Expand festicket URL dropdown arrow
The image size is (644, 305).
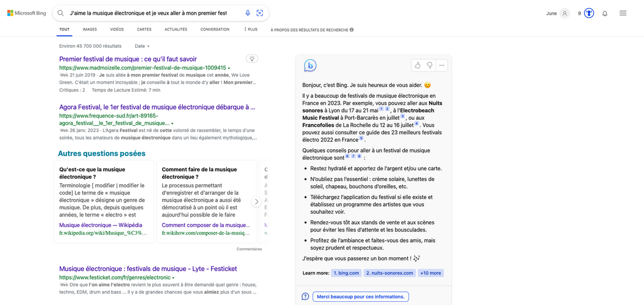(173, 278)
